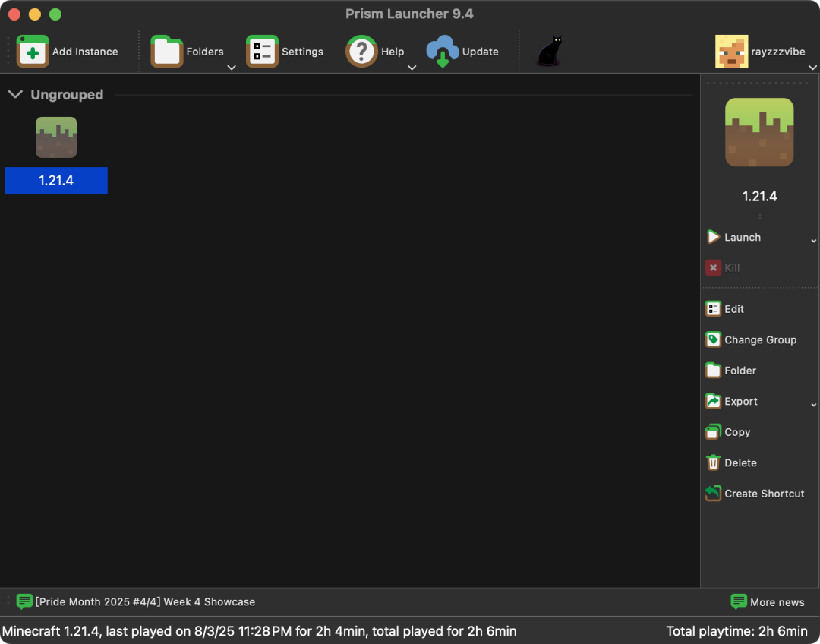Click the Delete trash can icon
Viewport: 820px width, 644px height.
pyautogui.click(x=713, y=462)
